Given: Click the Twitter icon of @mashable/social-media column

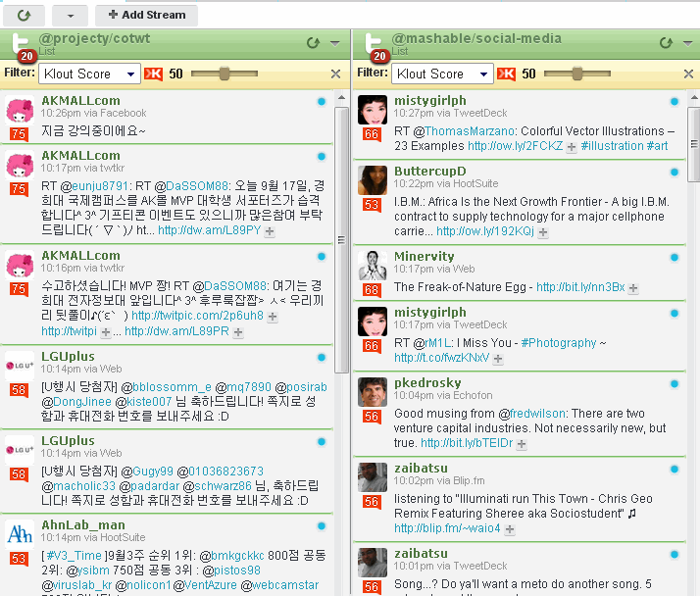Looking at the screenshot, I should 374,43.
